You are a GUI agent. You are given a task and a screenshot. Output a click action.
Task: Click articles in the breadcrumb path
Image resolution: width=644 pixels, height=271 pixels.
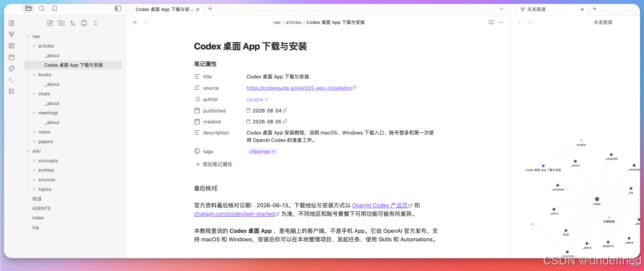click(x=293, y=23)
